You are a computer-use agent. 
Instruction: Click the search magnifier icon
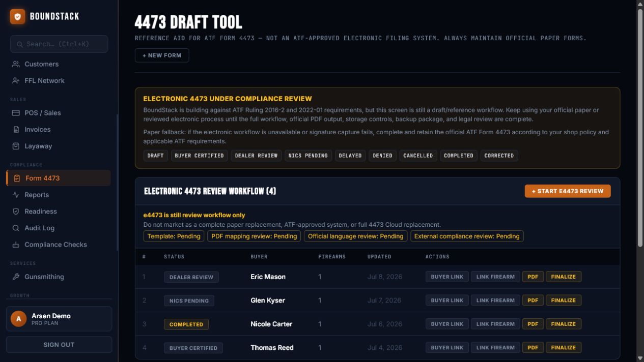tap(20, 44)
